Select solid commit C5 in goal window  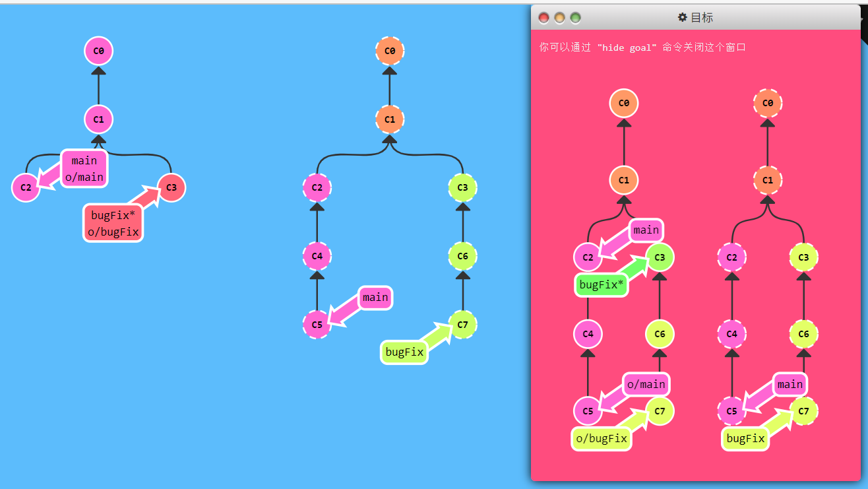pyautogui.click(x=588, y=411)
